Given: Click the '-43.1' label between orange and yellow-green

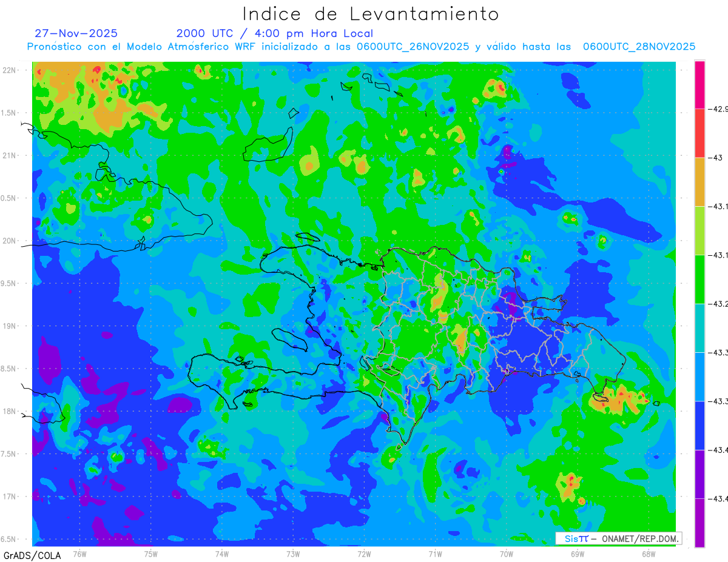Looking at the screenshot, I should point(719,206).
